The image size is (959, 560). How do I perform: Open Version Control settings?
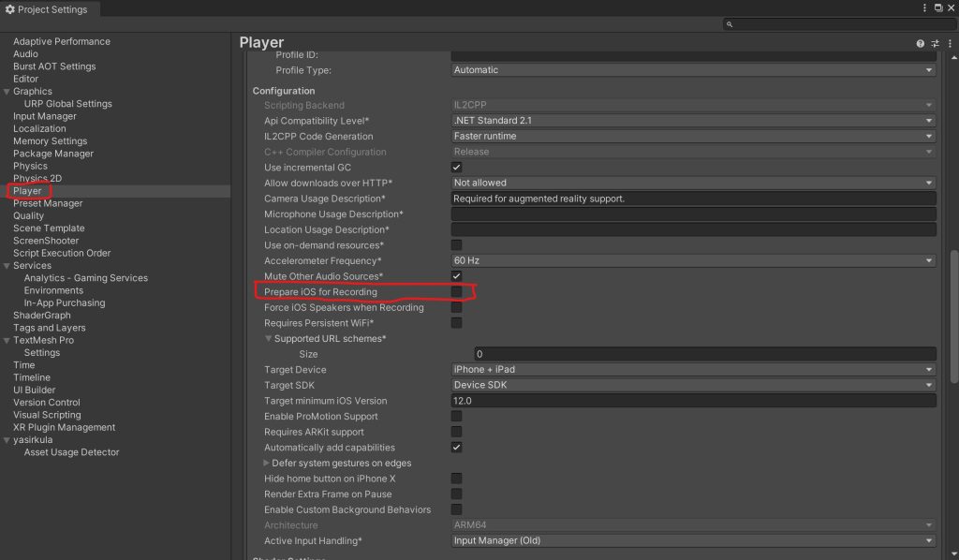[47, 403]
